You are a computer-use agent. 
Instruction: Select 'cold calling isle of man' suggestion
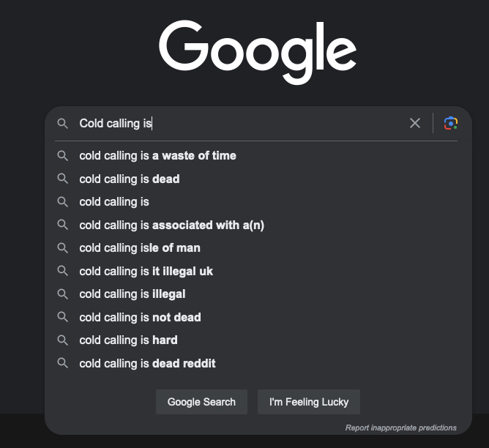(256, 248)
